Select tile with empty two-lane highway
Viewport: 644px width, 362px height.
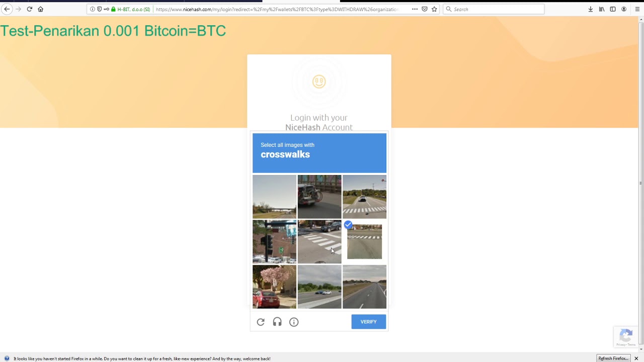tap(364, 287)
